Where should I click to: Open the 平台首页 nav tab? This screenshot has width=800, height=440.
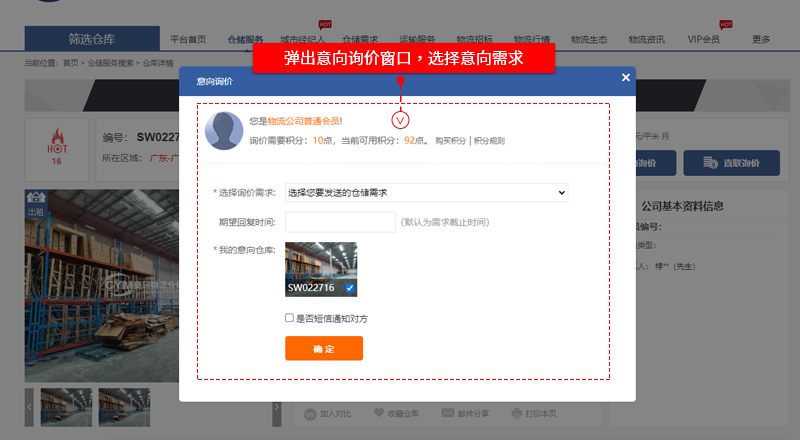[188, 39]
